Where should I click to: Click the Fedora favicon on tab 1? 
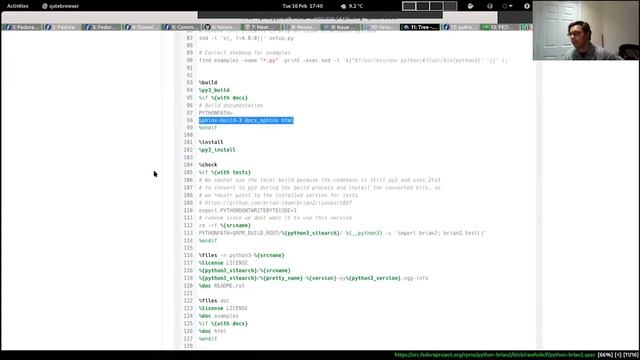8,27
